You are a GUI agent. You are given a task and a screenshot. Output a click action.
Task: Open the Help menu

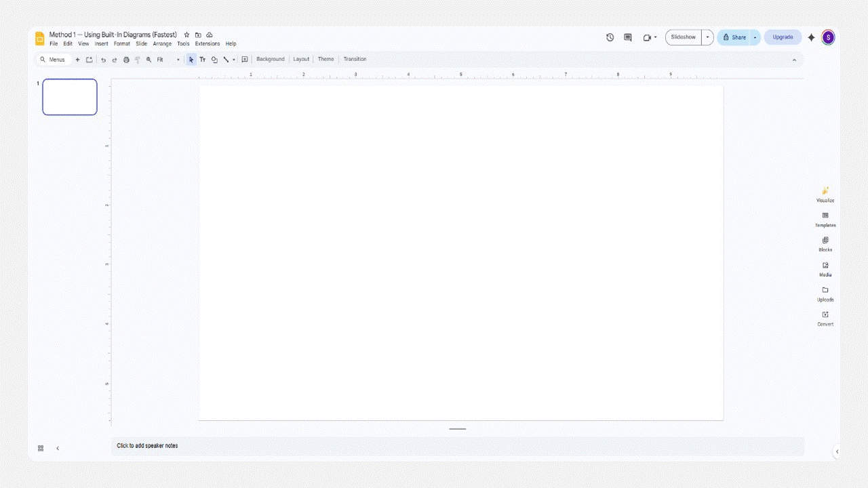tap(231, 44)
